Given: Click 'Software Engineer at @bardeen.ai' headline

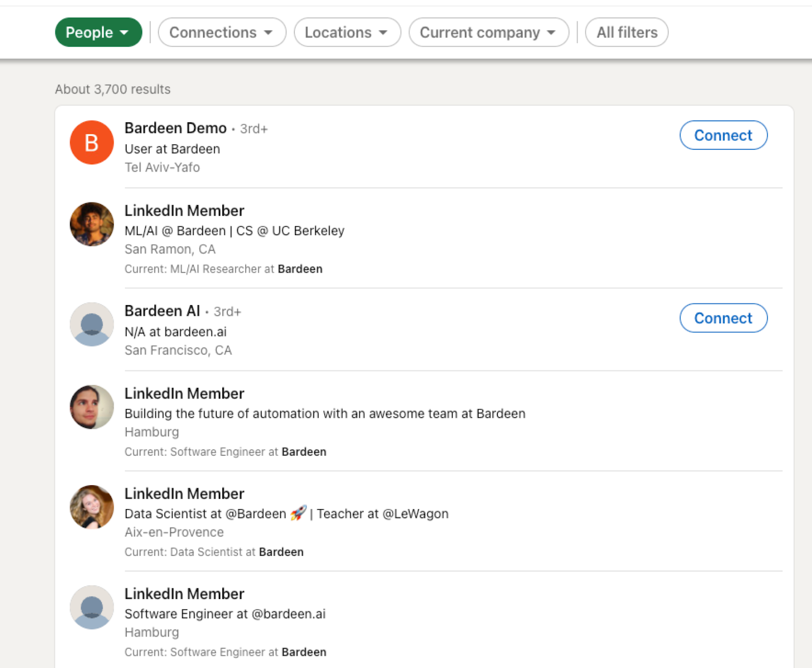Looking at the screenshot, I should [225, 614].
